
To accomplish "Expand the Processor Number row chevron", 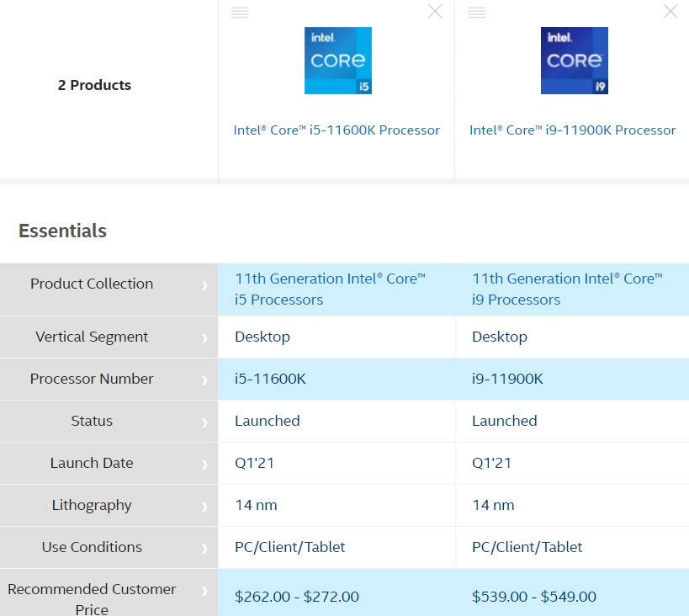I will (204, 380).
